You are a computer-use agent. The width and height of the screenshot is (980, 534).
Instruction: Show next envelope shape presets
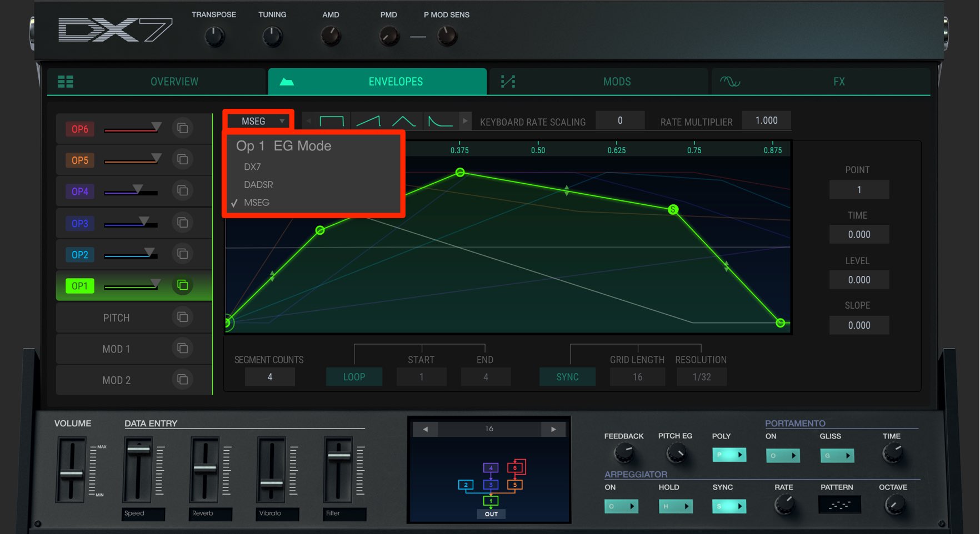465,121
